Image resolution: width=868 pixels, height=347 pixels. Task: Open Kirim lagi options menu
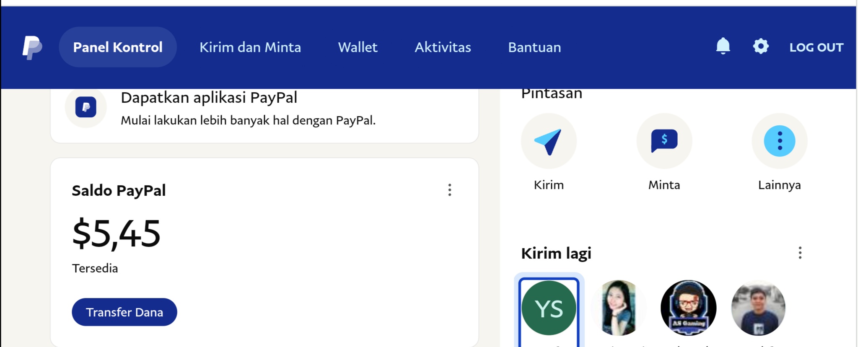(800, 253)
